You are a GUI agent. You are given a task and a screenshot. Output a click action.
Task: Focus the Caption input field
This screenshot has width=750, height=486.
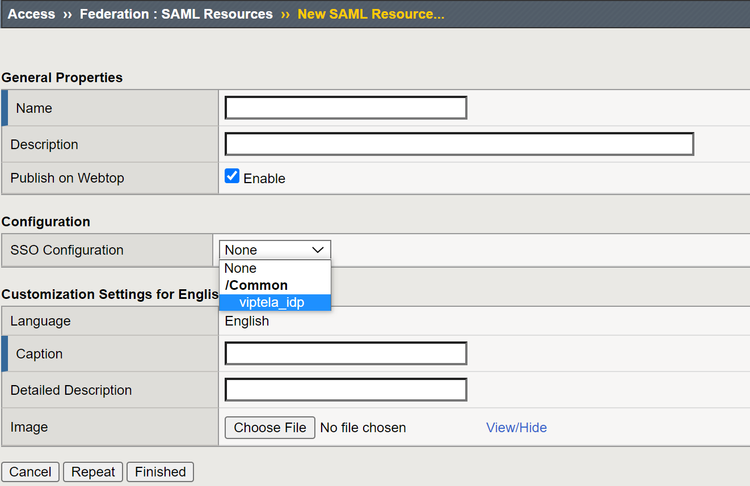pos(346,354)
